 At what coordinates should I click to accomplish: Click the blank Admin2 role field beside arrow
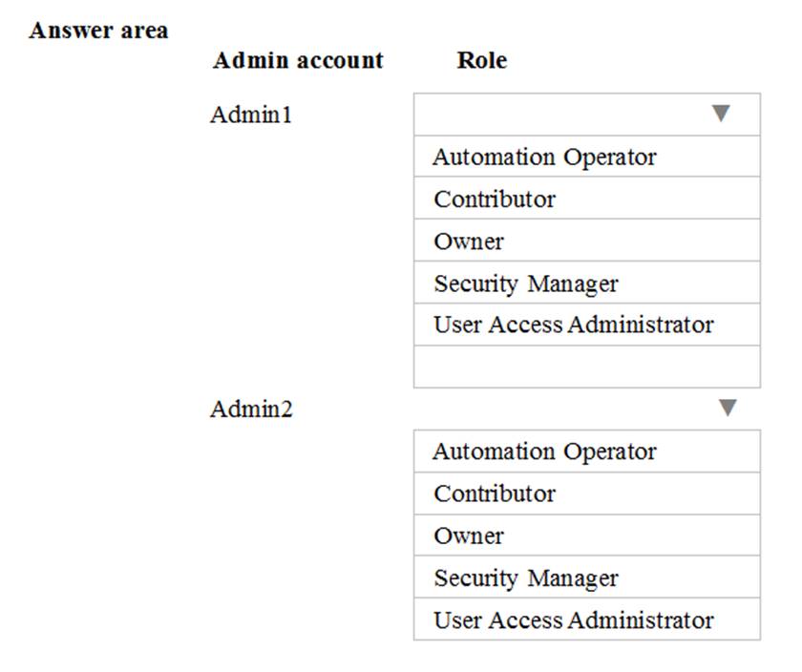(563, 409)
